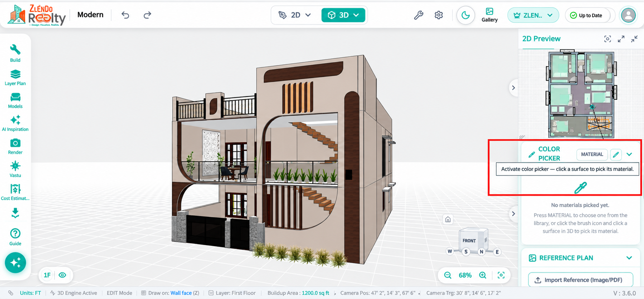
Task: Redo the last action
Action: coord(147,15)
